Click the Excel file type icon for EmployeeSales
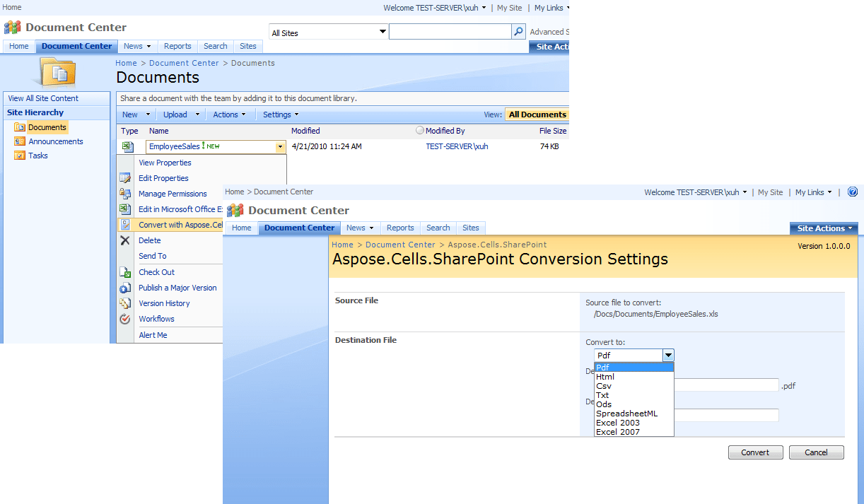Viewport: 864px width, 504px height. click(x=127, y=146)
